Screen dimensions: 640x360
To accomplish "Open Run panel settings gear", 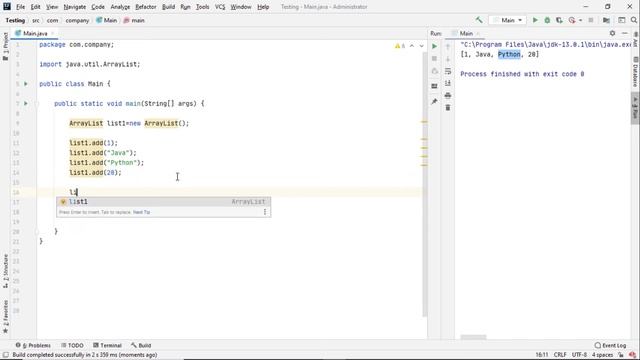I will 612,33.
